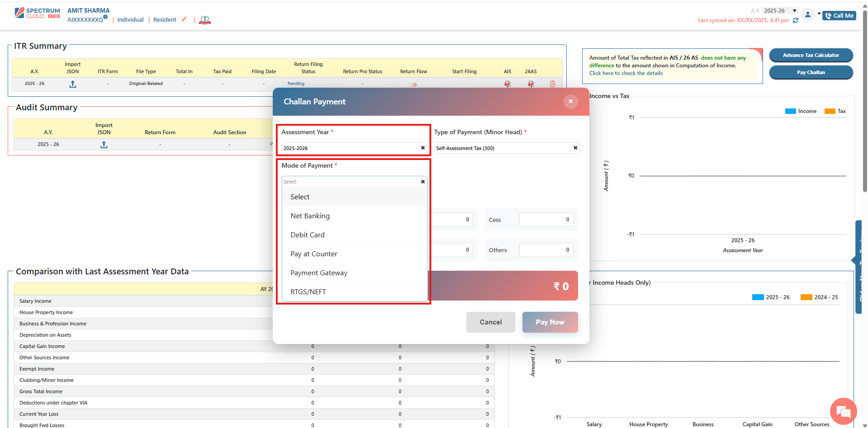Click the red trash delete icon
Image resolution: width=868 pixels, height=428 pixels.
pyautogui.click(x=552, y=84)
